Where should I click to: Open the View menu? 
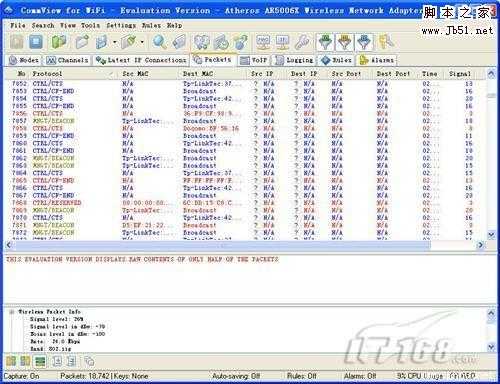click(68, 25)
